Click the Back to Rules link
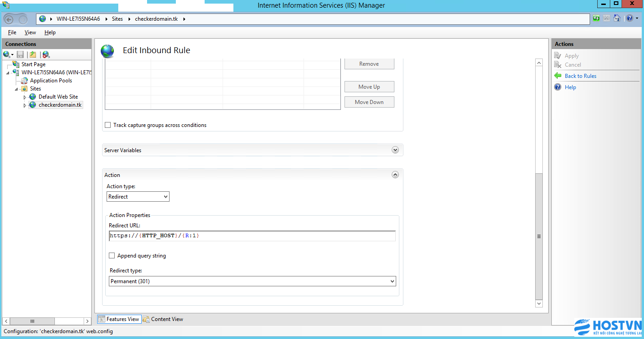644x339 pixels. coord(581,76)
